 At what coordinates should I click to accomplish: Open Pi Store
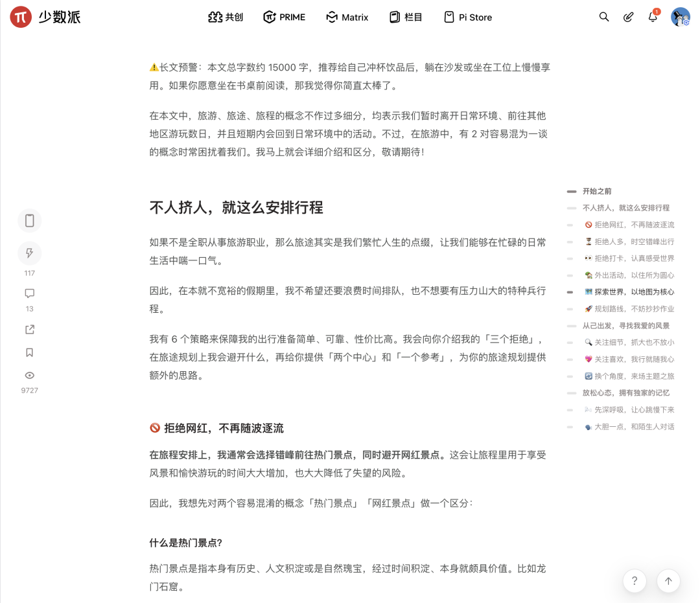[x=469, y=17]
